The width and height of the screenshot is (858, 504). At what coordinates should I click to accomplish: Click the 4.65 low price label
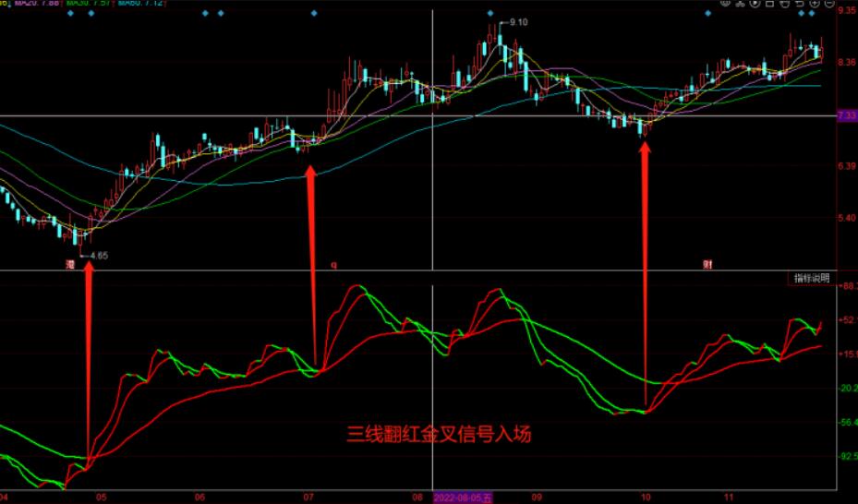(x=98, y=255)
